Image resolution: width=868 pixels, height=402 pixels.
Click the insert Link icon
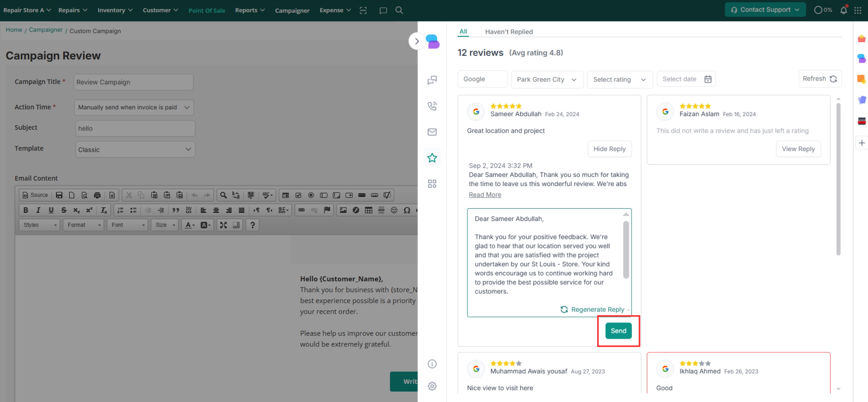coord(301,210)
